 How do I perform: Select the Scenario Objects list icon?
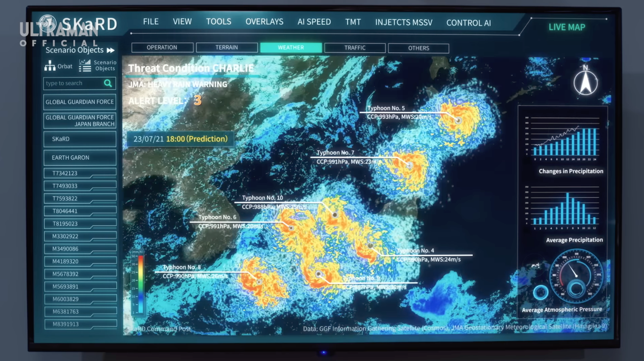pos(85,66)
